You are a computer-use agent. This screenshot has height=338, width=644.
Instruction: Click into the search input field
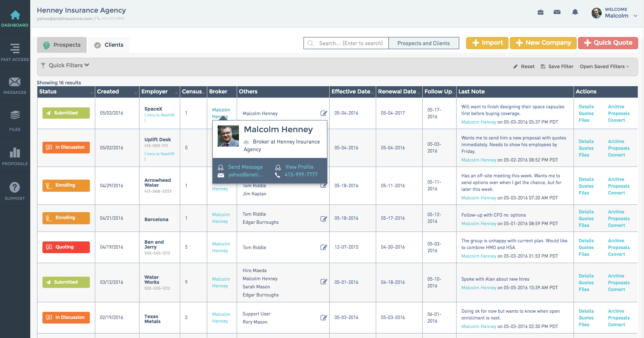[x=350, y=43]
